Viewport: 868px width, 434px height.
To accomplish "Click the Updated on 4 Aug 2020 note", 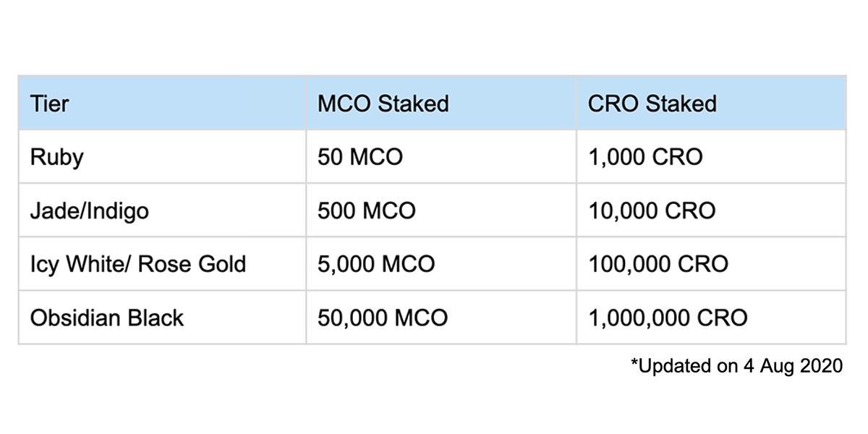I will pyautogui.click(x=737, y=366).
